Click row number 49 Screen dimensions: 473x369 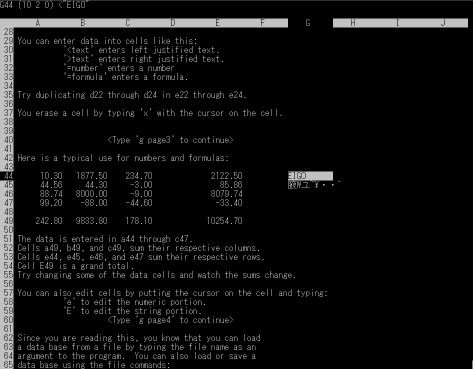[x=8, y=221]
